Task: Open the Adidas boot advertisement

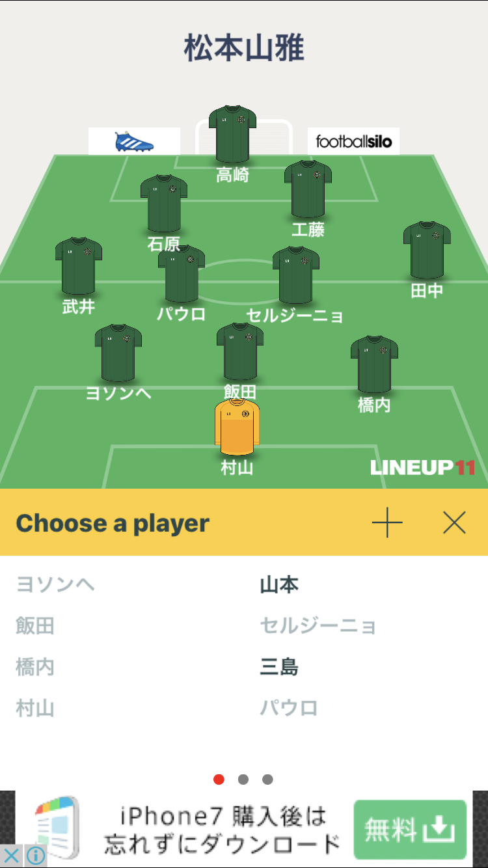Action: 134,141
